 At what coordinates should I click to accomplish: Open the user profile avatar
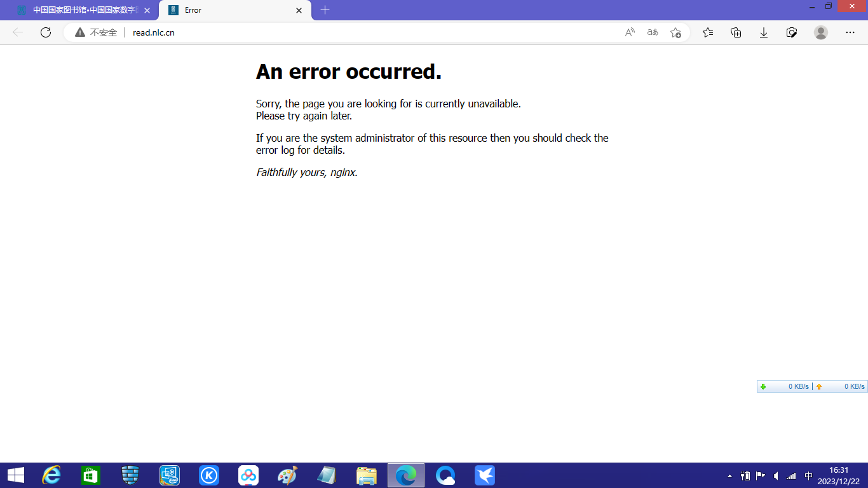[821, 32]
